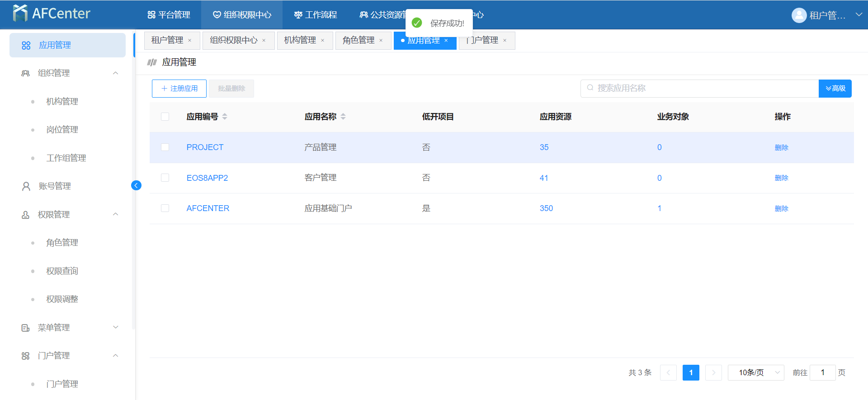Screen dimensions: 868x400
Task: Close the 角色管理 tab using its x
Action: [x=381, y=41]
